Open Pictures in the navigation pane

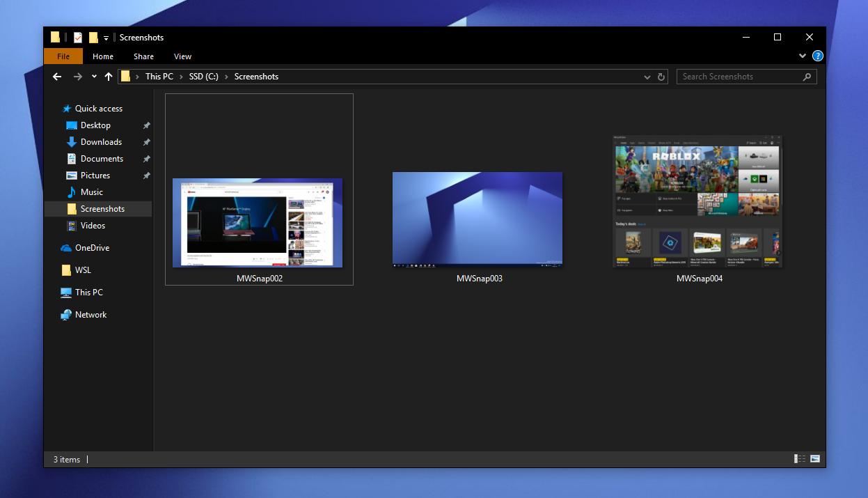[x=95, y=176]
